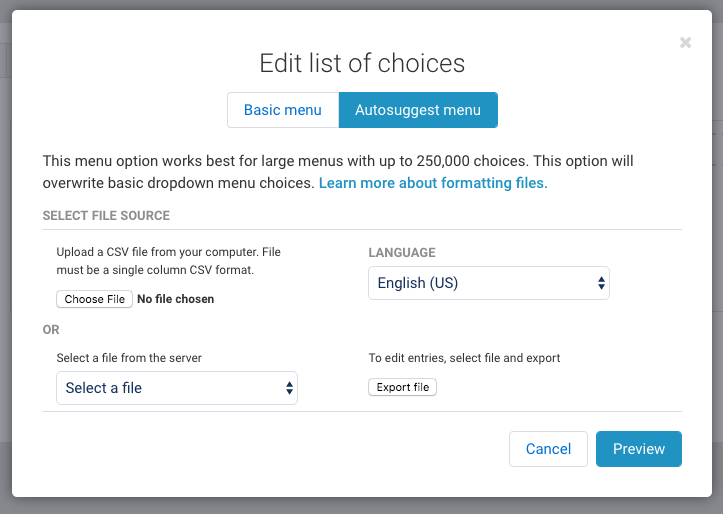Click the Choose File button
Screen dimensions: 723x514
tap(95, 299)
